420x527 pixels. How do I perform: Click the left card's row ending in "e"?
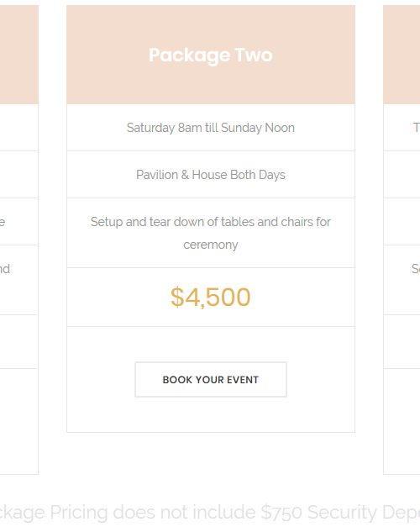(19, 222)
